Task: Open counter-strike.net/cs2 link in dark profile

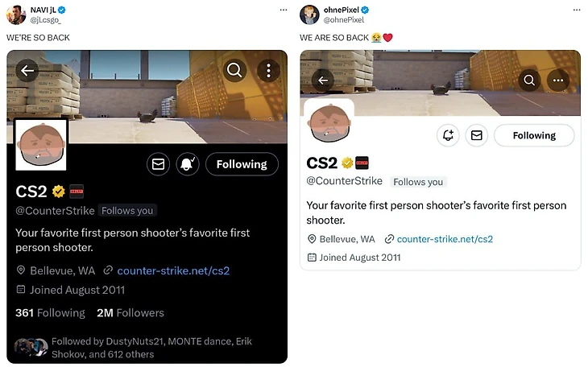Action: tap(173, 270)
